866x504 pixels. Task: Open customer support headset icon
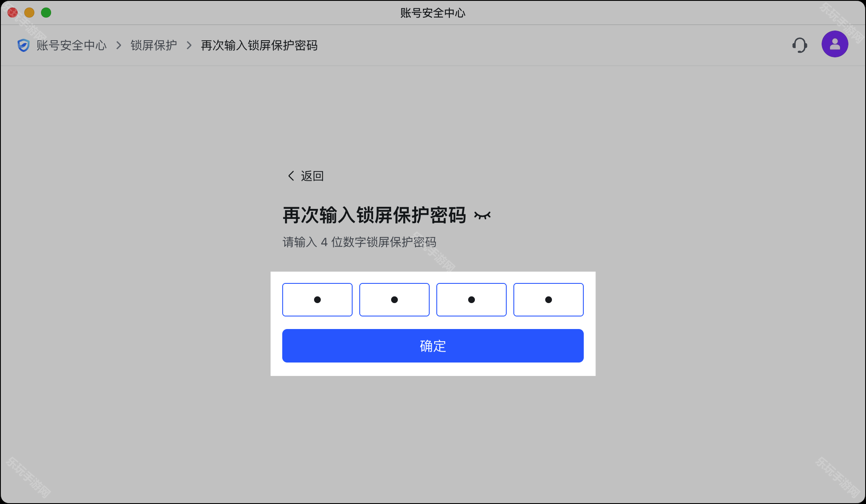(799, 45)
